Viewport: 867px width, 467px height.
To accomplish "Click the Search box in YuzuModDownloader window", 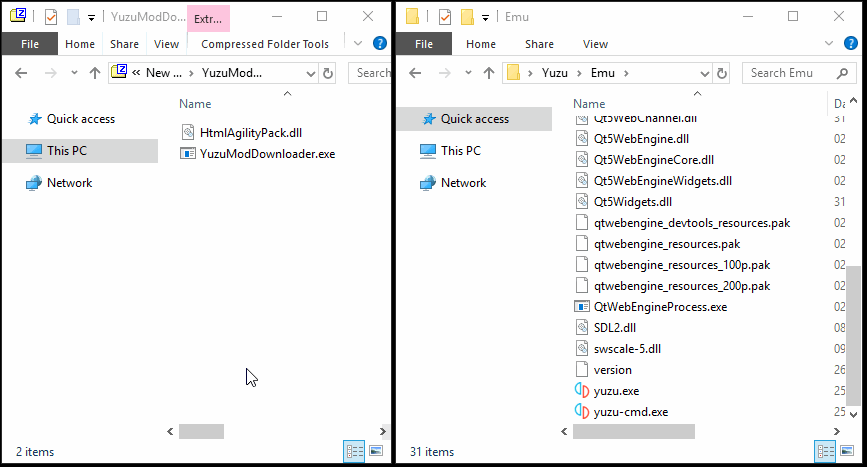I will point(370,73).
